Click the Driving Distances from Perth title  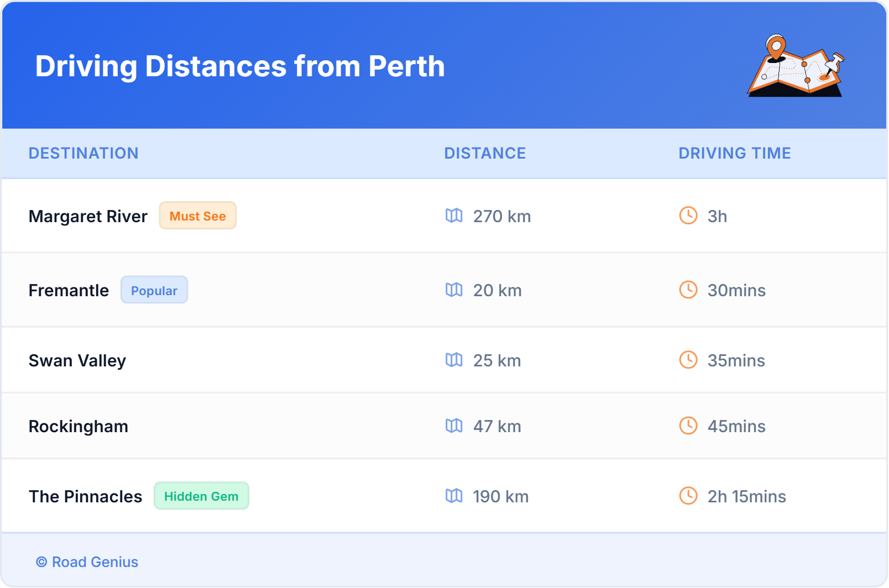[x=240, y=66]
